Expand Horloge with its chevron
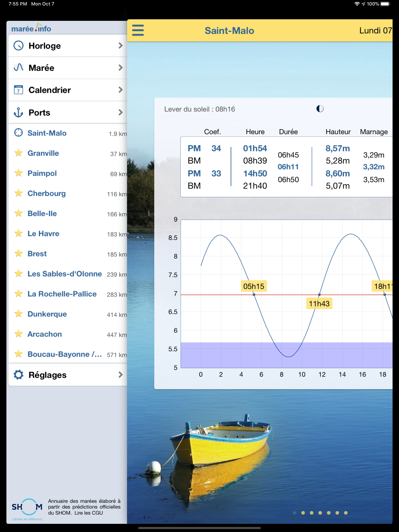399x532 pixels. click(121, 45)
